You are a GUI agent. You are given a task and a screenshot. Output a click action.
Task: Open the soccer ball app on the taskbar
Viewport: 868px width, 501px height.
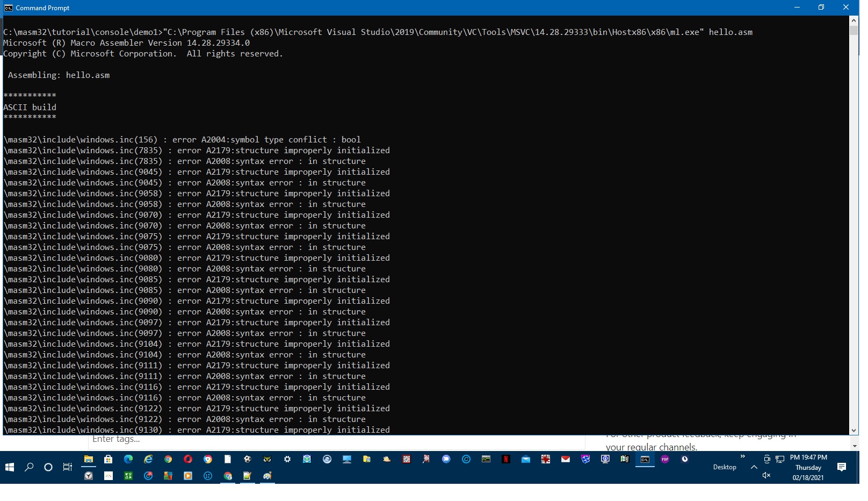(248, 459)
